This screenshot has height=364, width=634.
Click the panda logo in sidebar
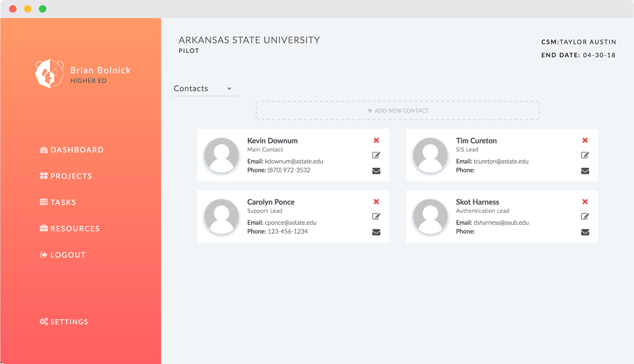(49, 73)
